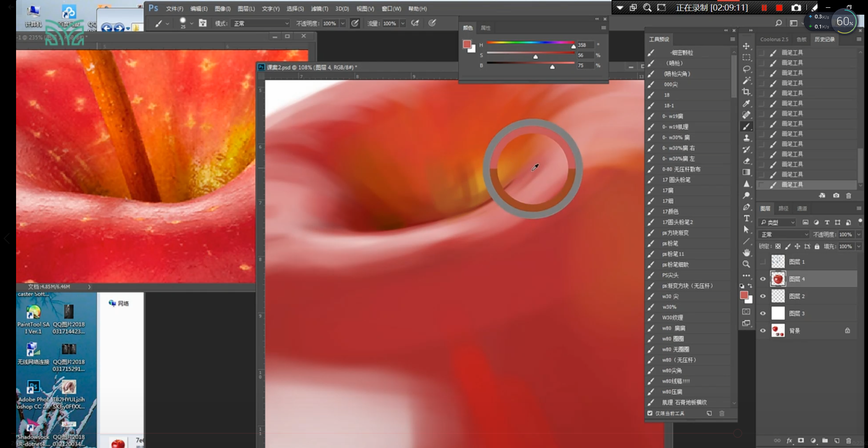Delete current history state with trash icon

click(848, 195)
